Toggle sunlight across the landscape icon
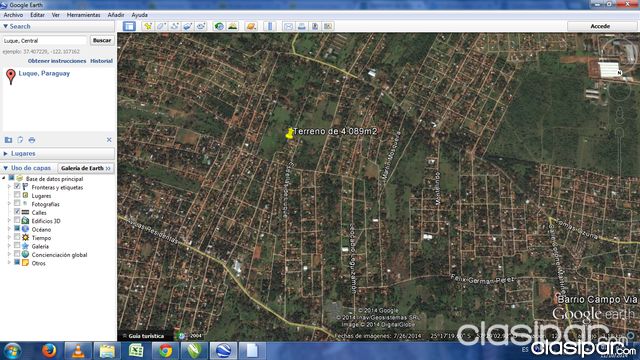Image resolution: width=640 pixels, height=360 pixels. (233, 26)
